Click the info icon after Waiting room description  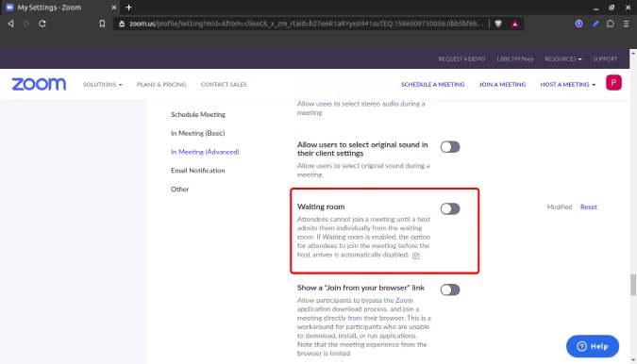tap(415, 256)
